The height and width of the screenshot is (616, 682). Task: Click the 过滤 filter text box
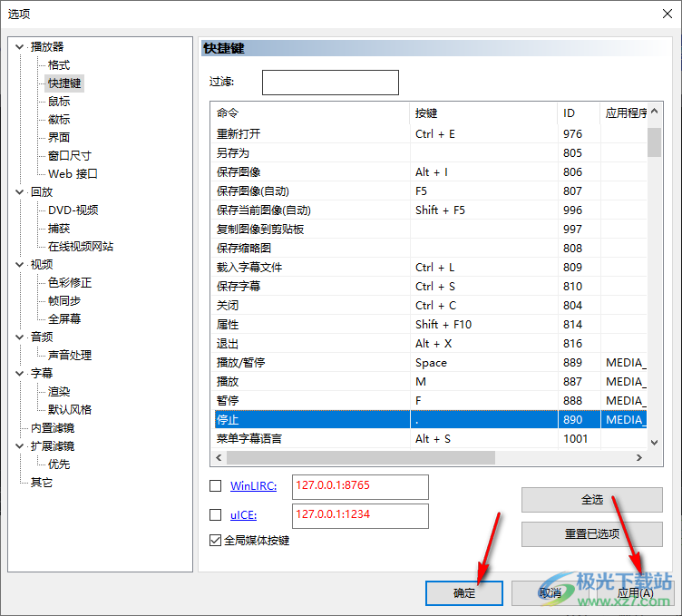click(x=330, y=83)
